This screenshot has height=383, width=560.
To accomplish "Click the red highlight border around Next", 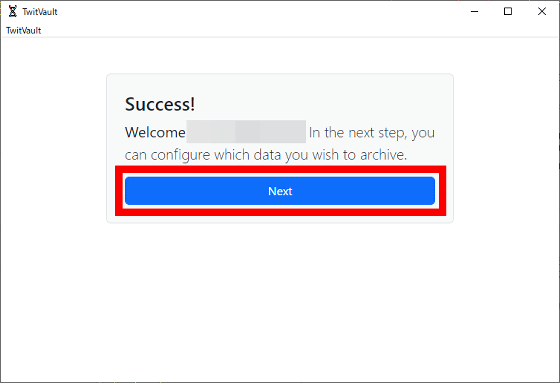I will (280, 212).
